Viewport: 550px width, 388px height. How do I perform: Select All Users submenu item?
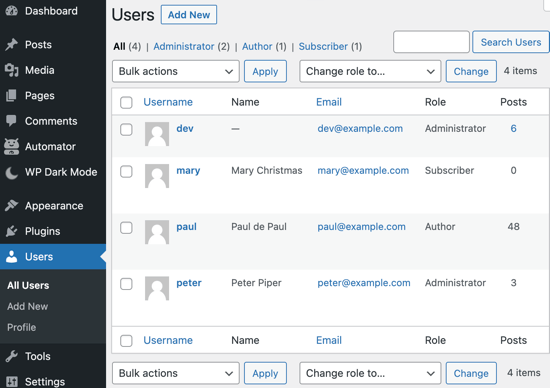28,285
